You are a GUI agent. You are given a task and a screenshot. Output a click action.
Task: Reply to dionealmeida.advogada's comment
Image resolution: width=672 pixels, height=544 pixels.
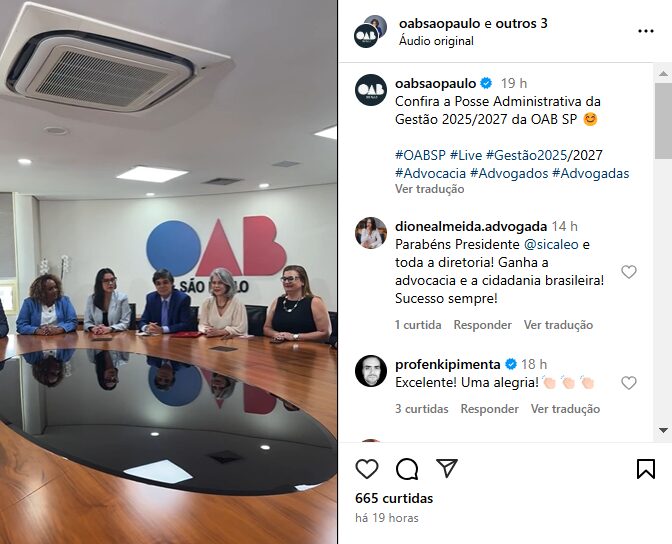[x=483, y=325]
